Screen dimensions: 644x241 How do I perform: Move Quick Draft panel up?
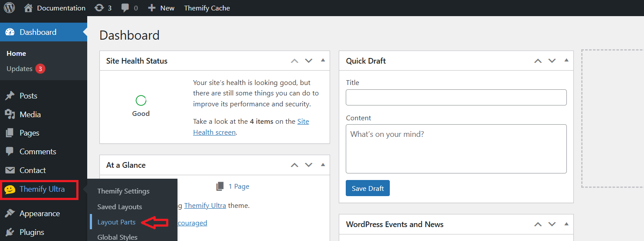[538, 61]
